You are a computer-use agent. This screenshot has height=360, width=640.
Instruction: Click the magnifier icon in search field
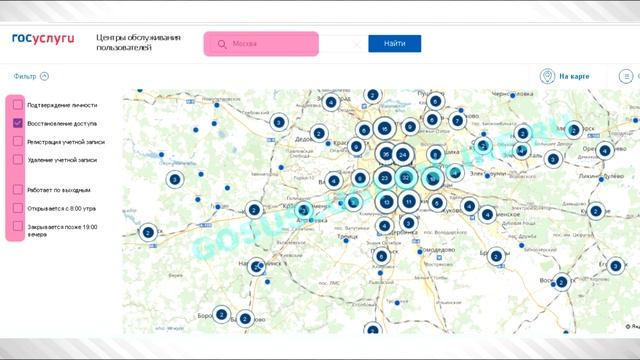tap(222, 44)
